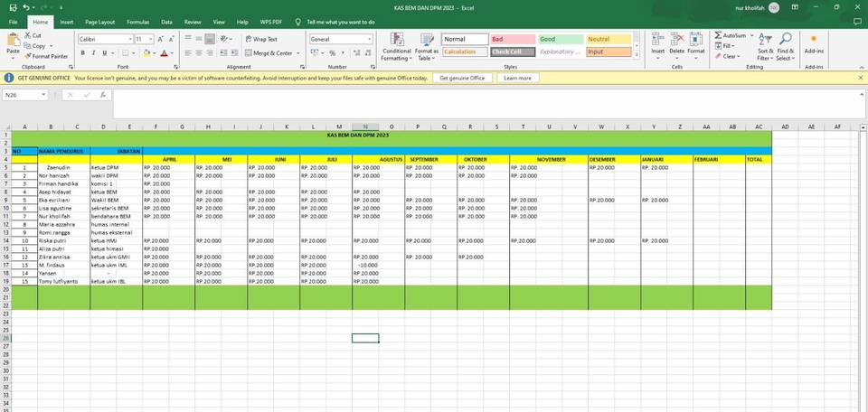Image resolution: width=868 pixels, height=412 pixels.
Task: Click the Increase Decimal icon
Action: tap(356, 53)
